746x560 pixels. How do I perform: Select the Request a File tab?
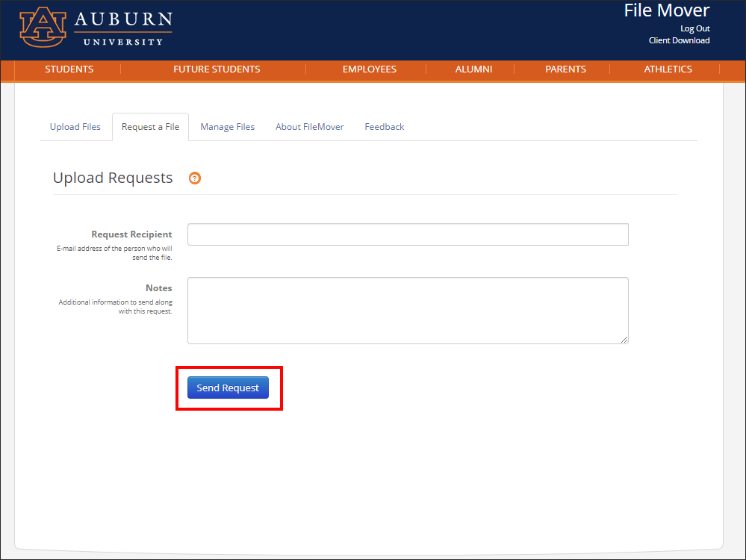click(150, 126)
